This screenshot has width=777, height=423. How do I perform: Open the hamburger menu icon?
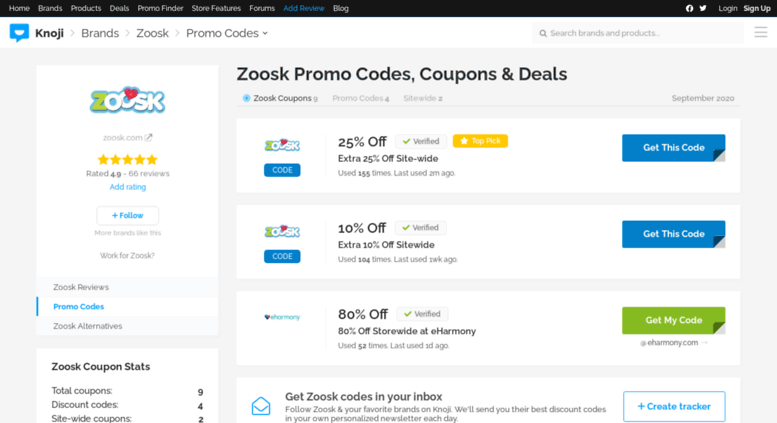pos(761,33)
